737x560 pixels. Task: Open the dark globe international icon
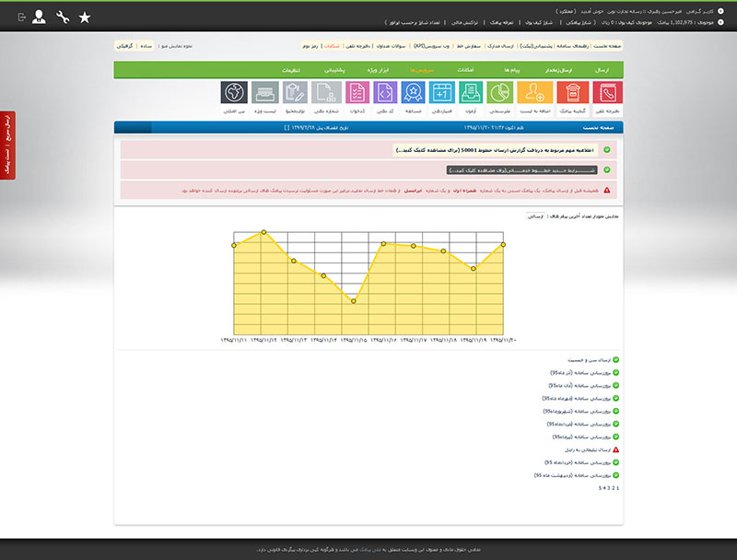pyautogui.click(x=235, y=93)
